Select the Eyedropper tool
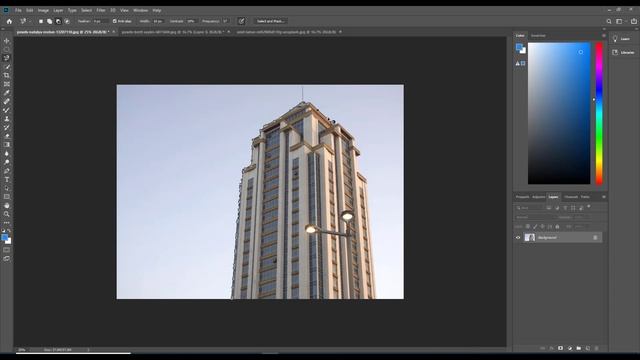 pyautogui.click(x=7, y=93)
